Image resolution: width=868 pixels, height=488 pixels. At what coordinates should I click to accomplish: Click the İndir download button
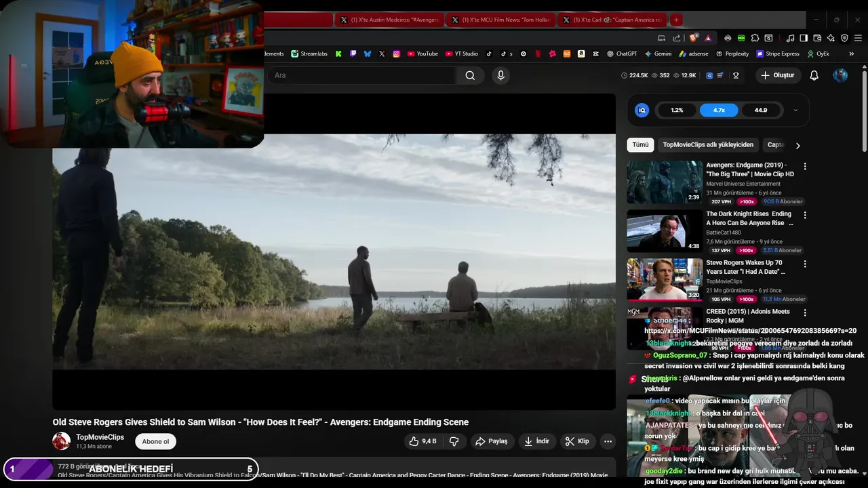[x=536, y=441]
